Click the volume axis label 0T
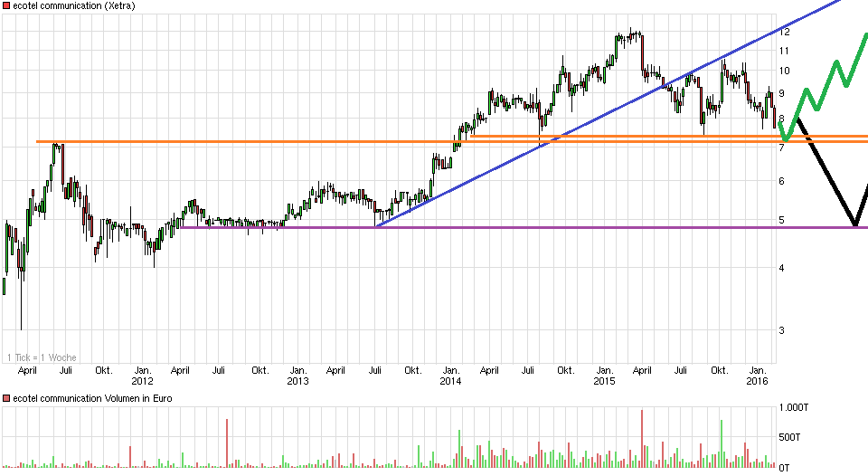The image size is (868, 476). pyautogui.click(x=785, y=468)
